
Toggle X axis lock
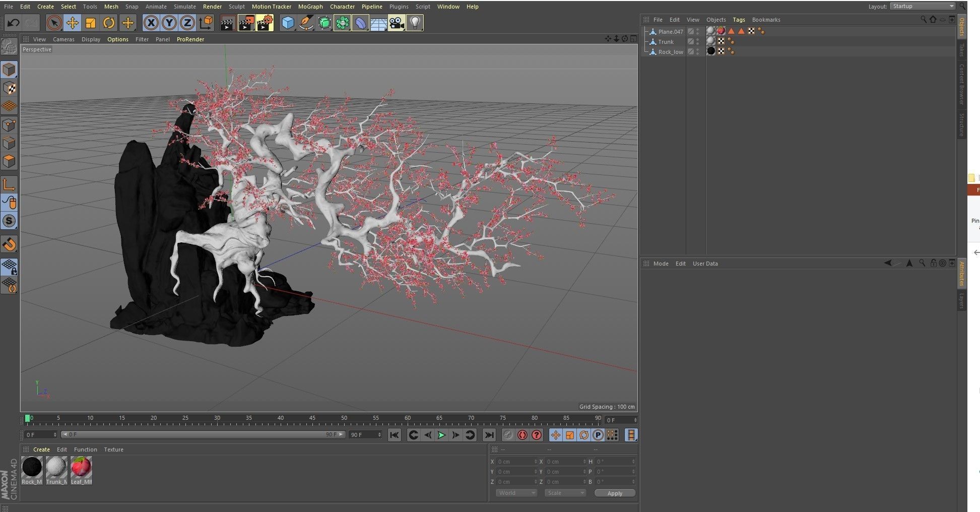pyautogui.click(x=151, y=23)
